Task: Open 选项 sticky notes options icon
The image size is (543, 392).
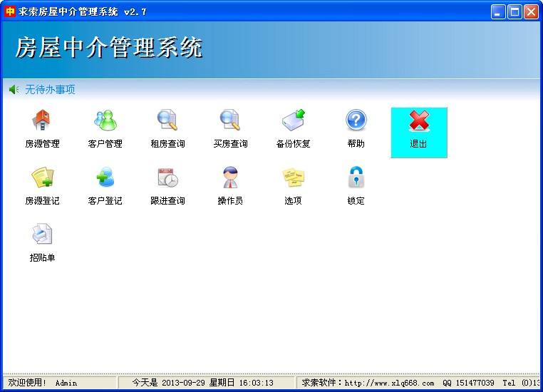Action: tap(293, 177)
